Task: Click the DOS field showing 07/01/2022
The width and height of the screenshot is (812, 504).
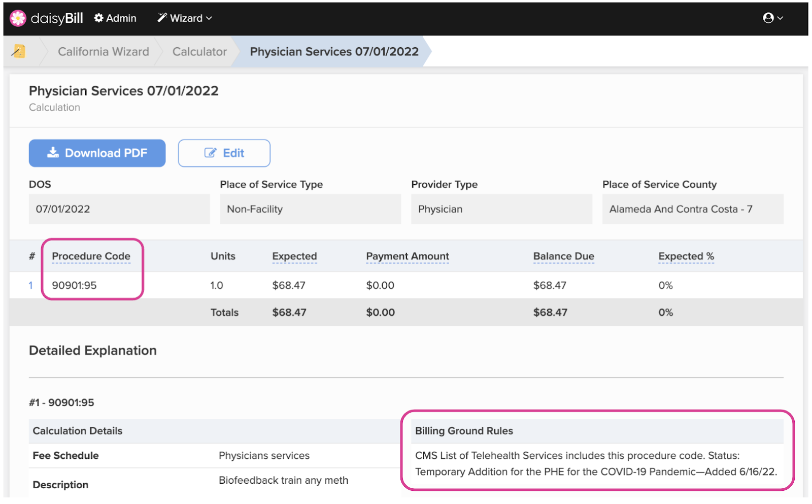Action: [x=119, y=209]
